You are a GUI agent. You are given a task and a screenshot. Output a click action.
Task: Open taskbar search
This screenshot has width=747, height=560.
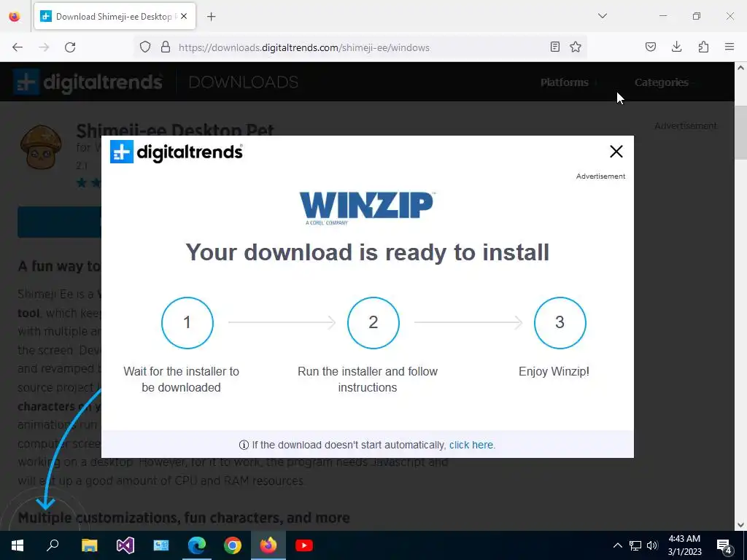point(53,545)
